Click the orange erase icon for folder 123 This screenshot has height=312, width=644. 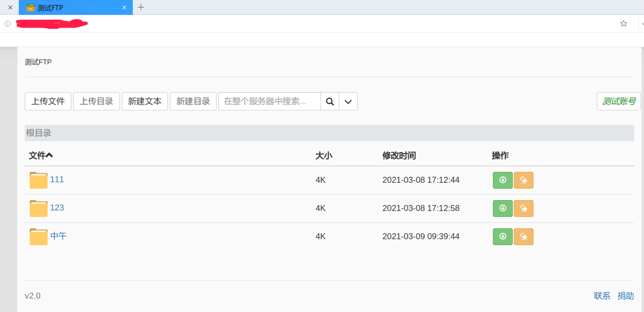click(x=524, y=208)
